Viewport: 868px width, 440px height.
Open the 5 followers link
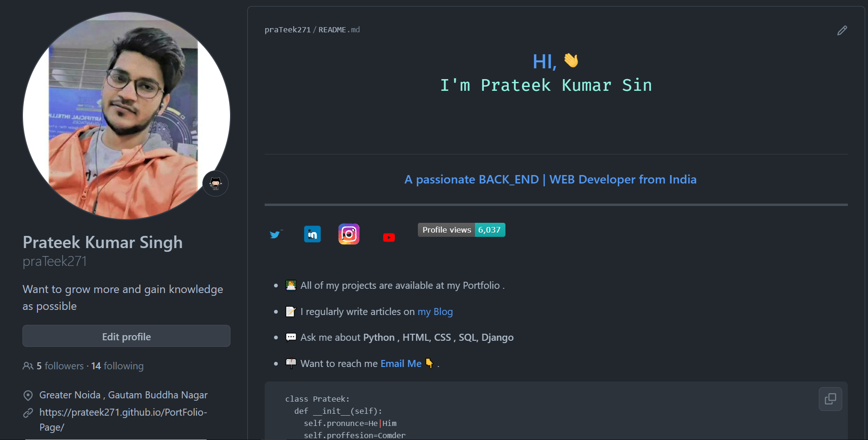60,366
